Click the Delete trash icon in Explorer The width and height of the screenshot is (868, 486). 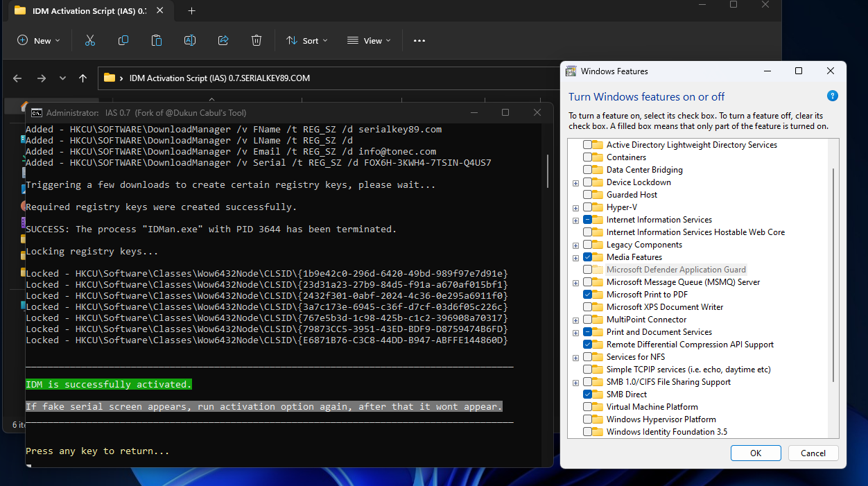[x=257, y=40]
